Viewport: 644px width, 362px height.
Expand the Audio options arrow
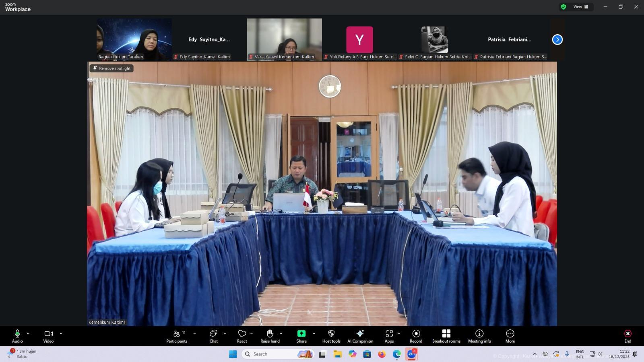pyautogui.click(x=28, y=333)
